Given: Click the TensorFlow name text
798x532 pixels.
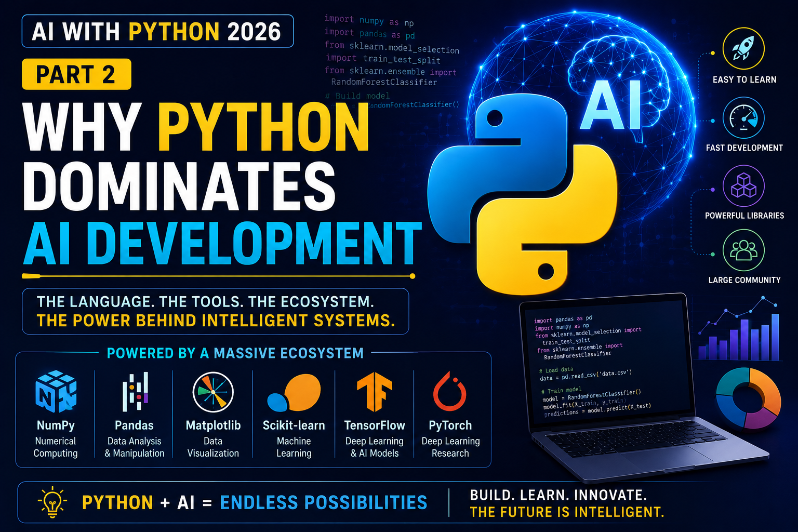Looking at the screenshot, I should pyautogui.click(x=375, y=425).
